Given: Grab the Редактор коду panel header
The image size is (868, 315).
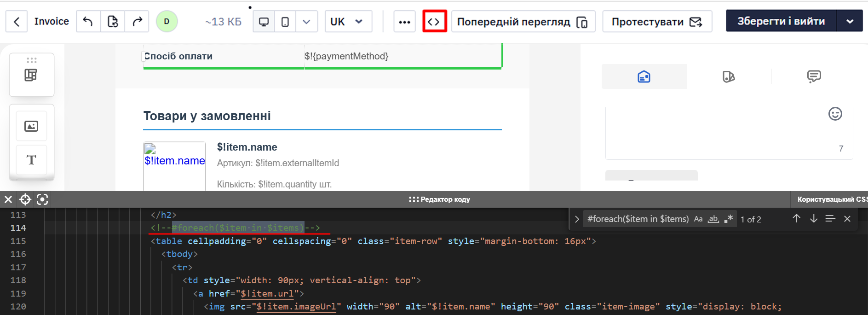Looking at the screenshot, I should pos(439,199).
